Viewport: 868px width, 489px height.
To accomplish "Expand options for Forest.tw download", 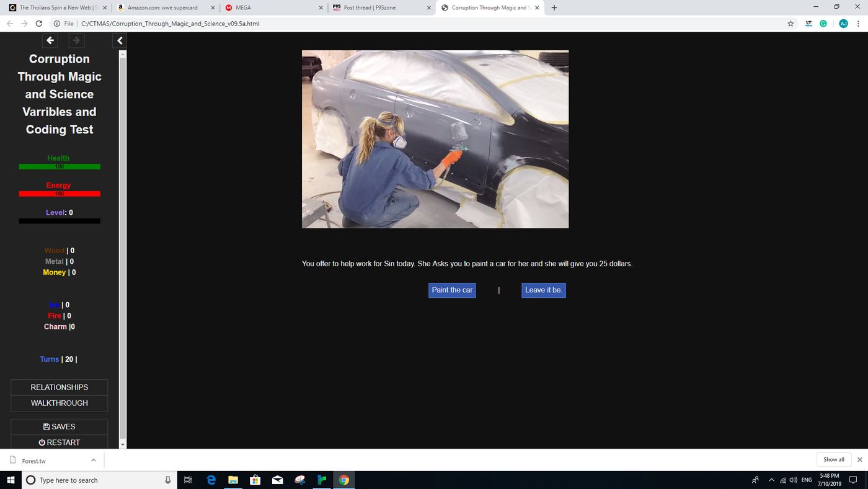I will (93, 460).
